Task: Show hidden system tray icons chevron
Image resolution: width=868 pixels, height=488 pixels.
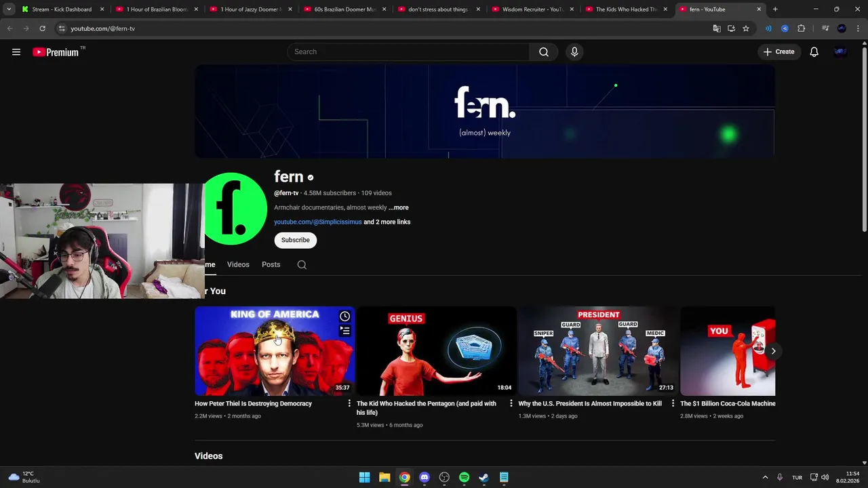Action: (x=765, y=477)
